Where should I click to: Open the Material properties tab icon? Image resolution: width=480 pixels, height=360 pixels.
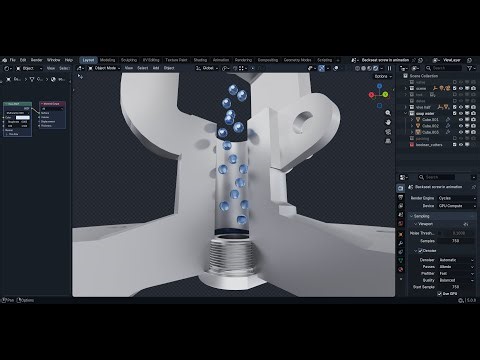tap(401, 269)
